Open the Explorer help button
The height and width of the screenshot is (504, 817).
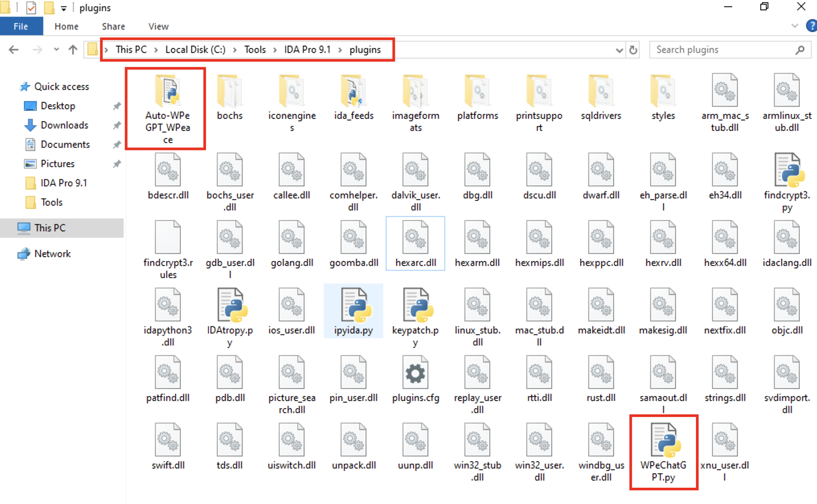811,26
